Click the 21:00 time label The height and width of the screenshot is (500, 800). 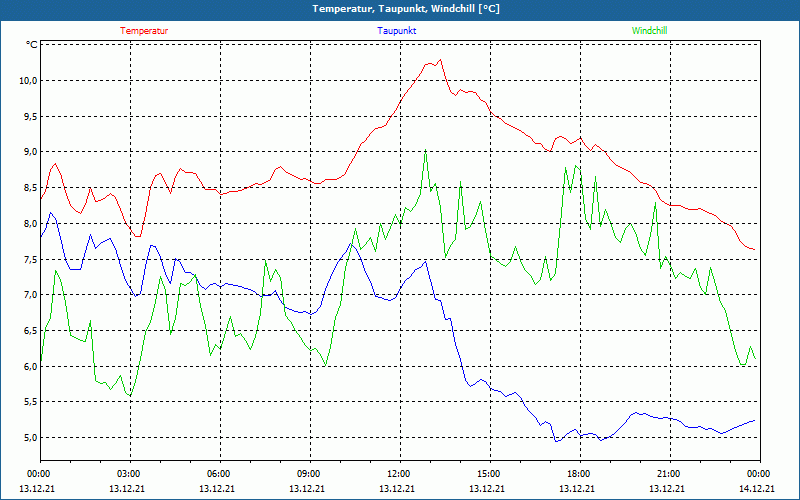tap(670, 473)
